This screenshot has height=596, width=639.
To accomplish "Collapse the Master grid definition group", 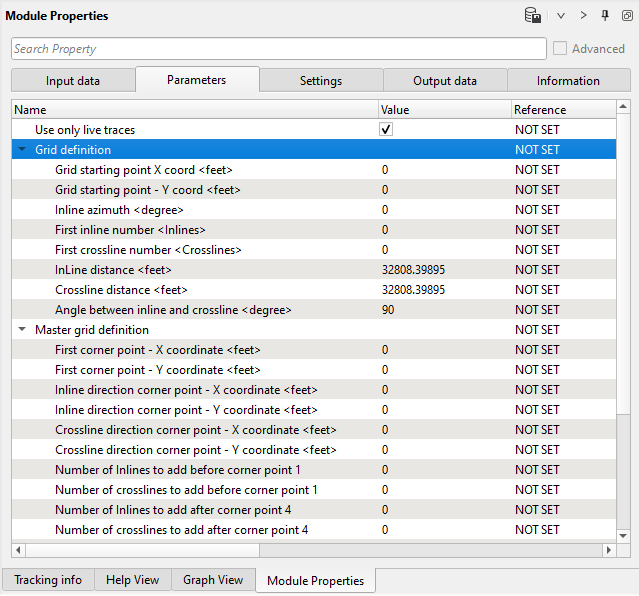I will coord(22,330).
